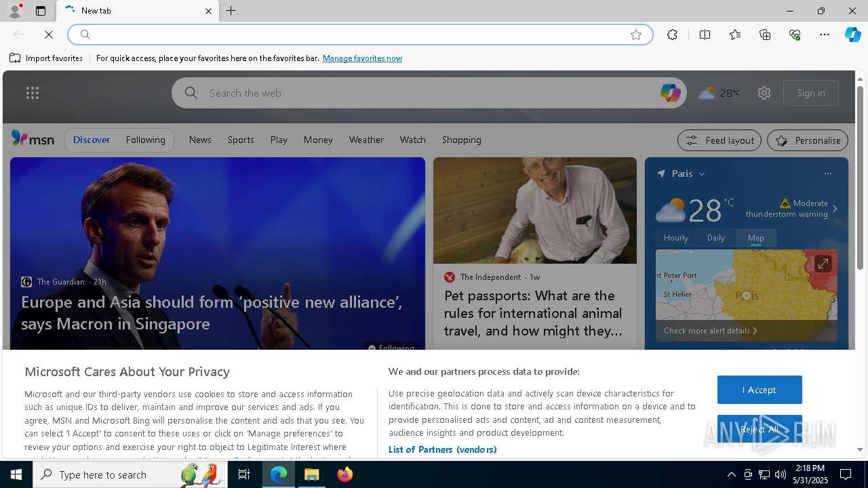Click the Search the web field
The height and width of the screenshot is (488, 868).
point(429,93)
